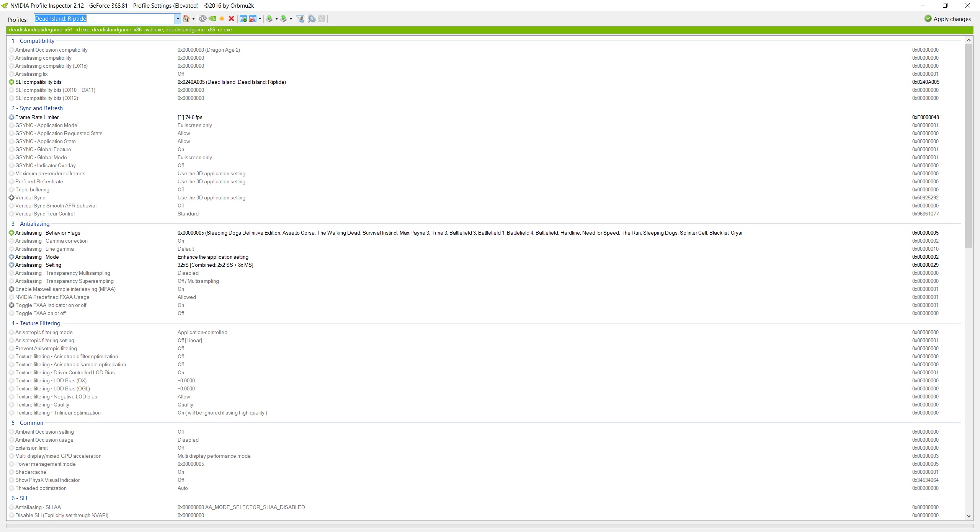The width and height of the screenshot is (980, 532).
Task: Click the home profile icon
Action: coord(186,19)
